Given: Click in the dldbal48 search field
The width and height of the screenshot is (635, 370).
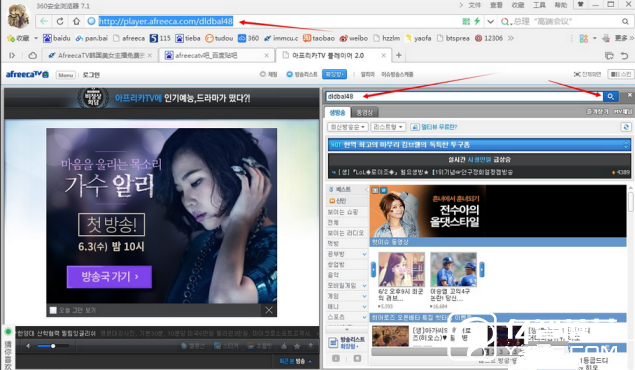Looking at the screenshot, I should click(464, 96).
